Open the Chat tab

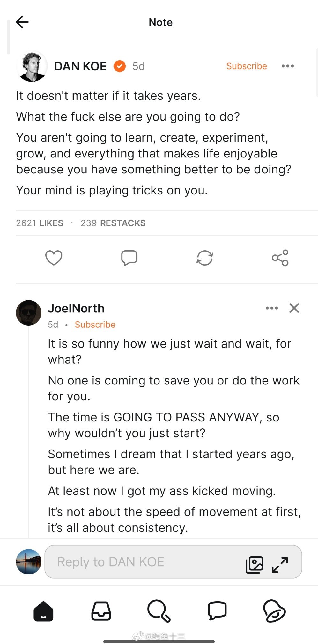click(x=217, y=611)
